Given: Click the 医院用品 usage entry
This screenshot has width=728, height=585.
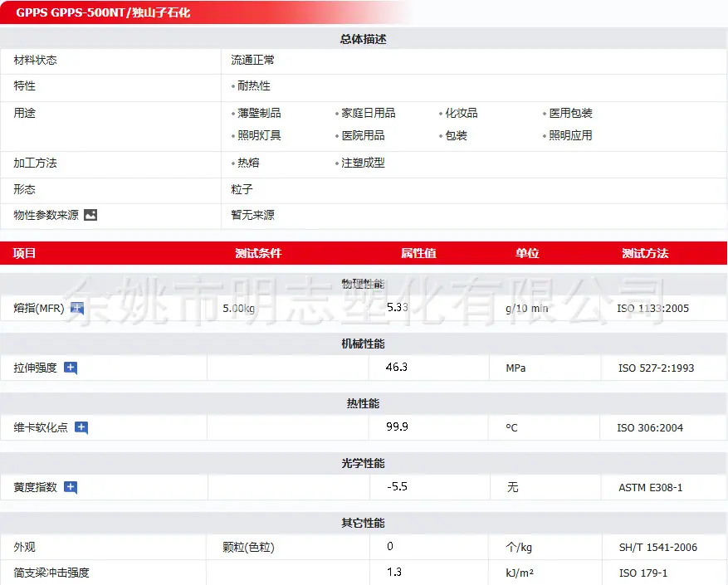Looking at the screenshot, I should [363, 135].
